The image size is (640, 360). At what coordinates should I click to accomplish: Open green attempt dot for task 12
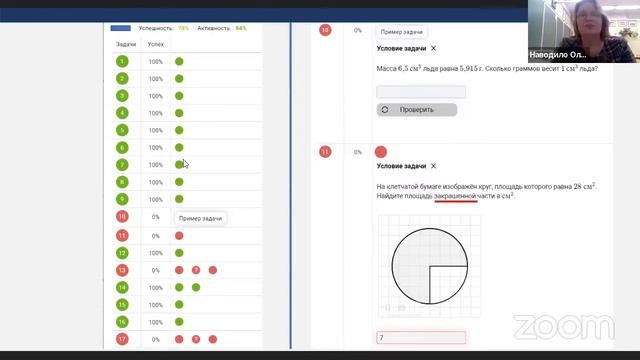(x=179, y=253)
